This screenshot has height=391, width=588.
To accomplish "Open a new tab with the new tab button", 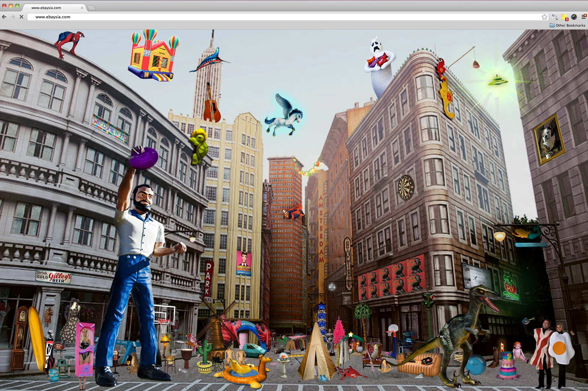I will point(91,8).
